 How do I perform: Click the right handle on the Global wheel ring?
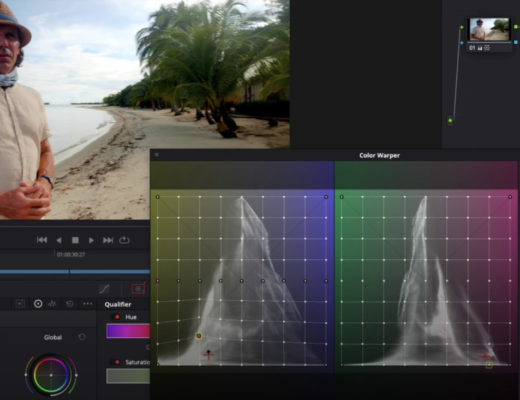[76, 375]
